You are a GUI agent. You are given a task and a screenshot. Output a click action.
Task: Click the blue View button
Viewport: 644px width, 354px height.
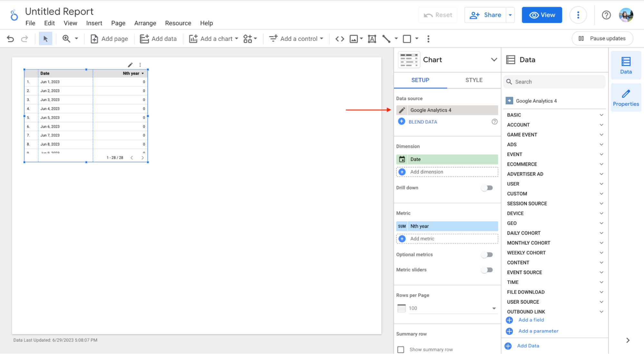tap(542, 15)
